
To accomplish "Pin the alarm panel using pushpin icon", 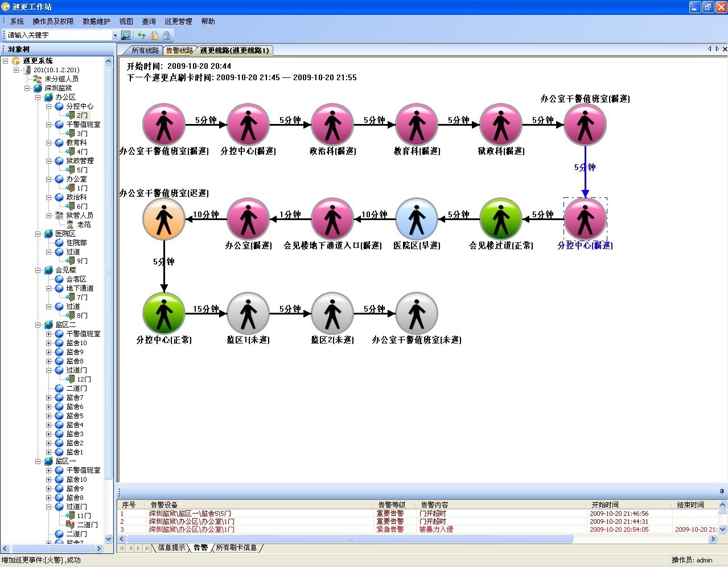I will coord(722,491).
